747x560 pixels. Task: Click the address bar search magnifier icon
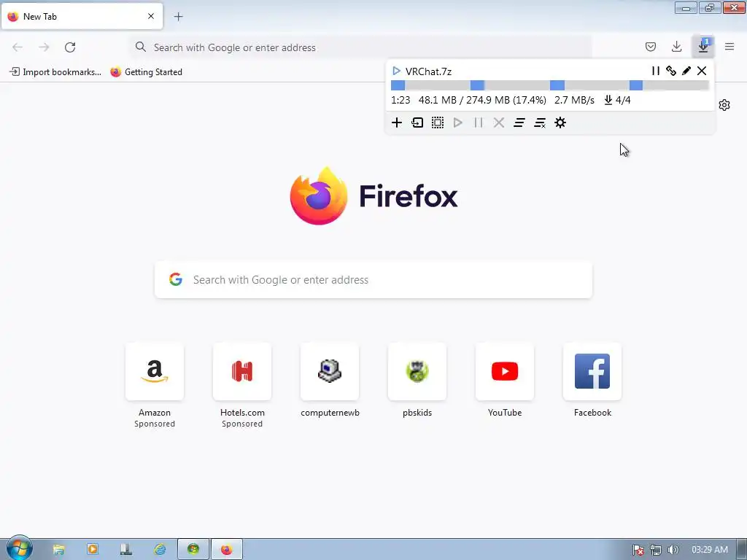coord(141,47)
